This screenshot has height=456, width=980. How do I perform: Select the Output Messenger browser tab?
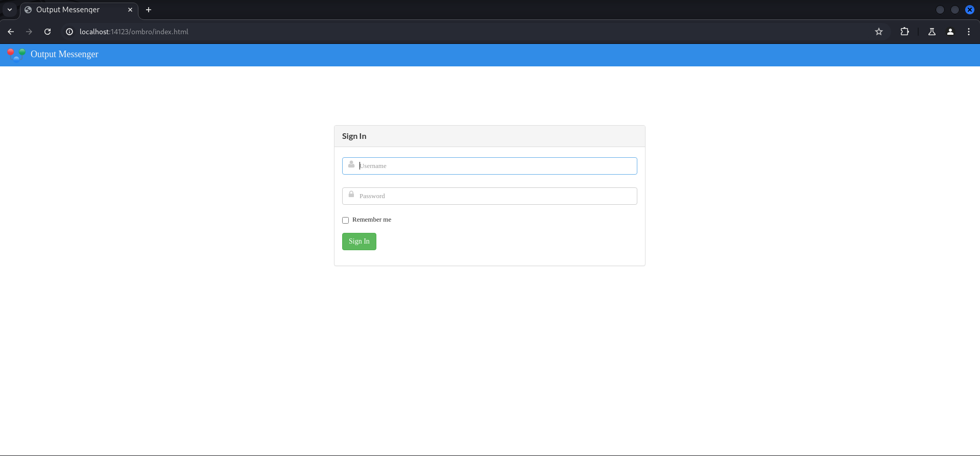click(x=71, y=10)
